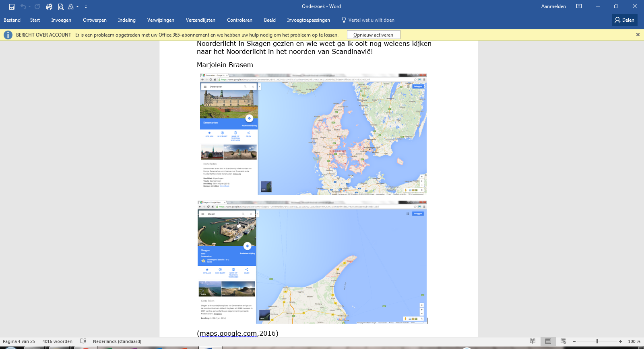Open print preview from the quick access toolbar
The height and width of the screenshot is (349, 644).
tap(61, 6)
